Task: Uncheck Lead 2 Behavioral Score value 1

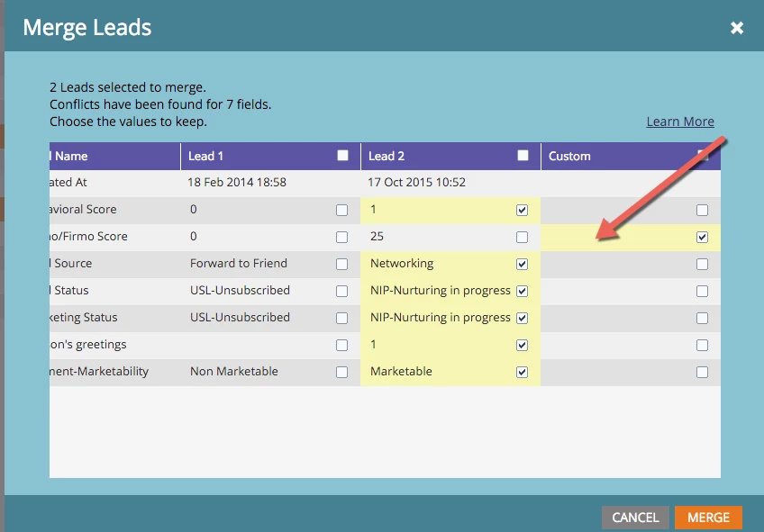Action: click(522, 210)
